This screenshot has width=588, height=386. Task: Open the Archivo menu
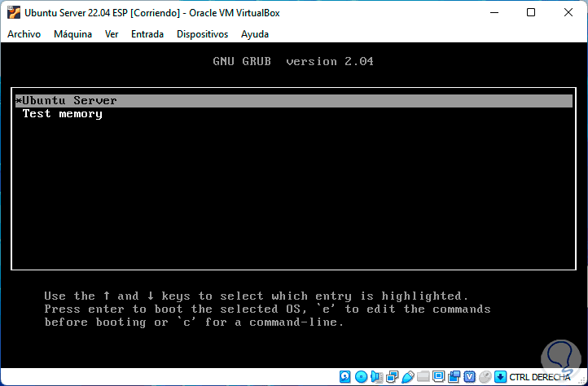click(24, 34)
